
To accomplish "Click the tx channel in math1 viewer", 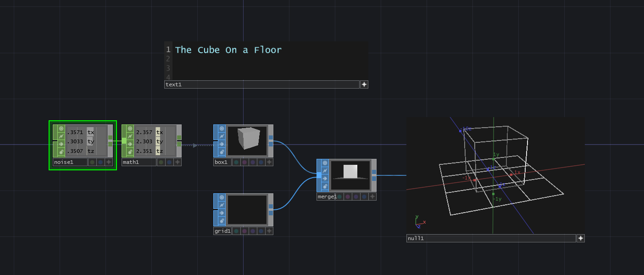I will pos(159,132).
